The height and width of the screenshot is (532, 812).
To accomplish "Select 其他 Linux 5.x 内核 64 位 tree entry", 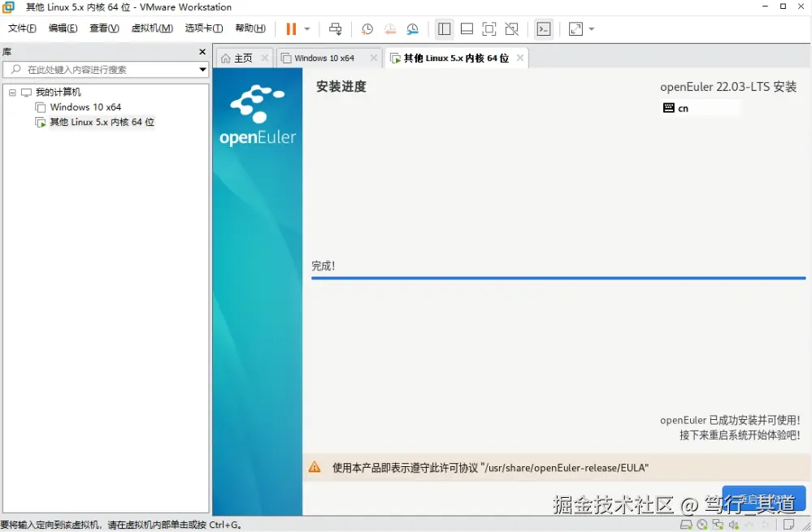I will 102,122.
